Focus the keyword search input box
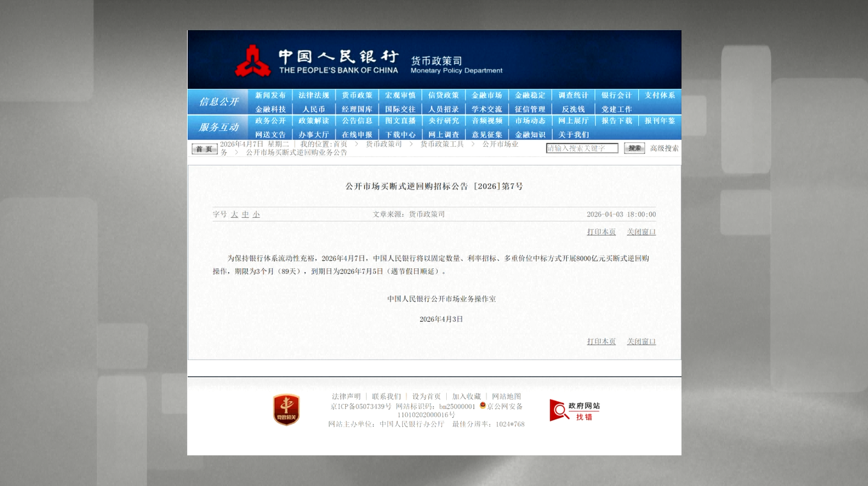Screen dimensions: 868x486 pos(582,148)
